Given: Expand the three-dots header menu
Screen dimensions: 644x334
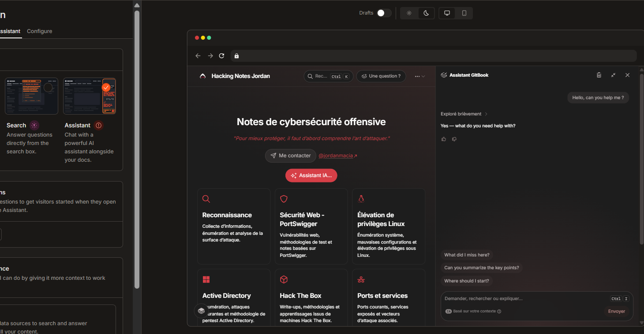Looking at the screenshot, I should (420, 76).
